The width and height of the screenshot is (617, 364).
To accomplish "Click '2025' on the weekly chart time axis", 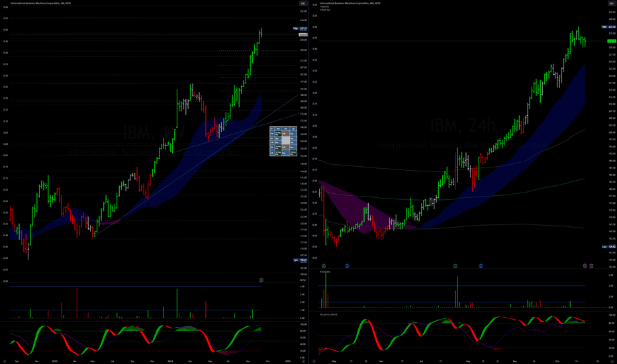I will (x=287, y=361).
